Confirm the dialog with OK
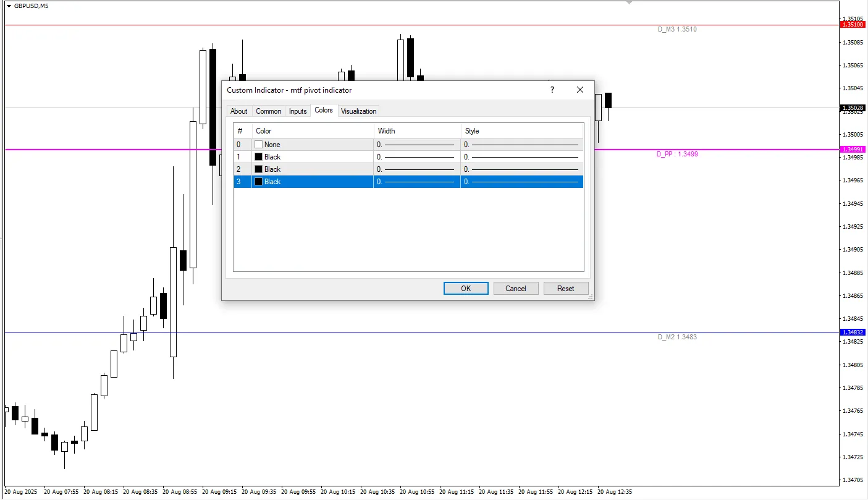868x500 pixels. tap(466, 289)
